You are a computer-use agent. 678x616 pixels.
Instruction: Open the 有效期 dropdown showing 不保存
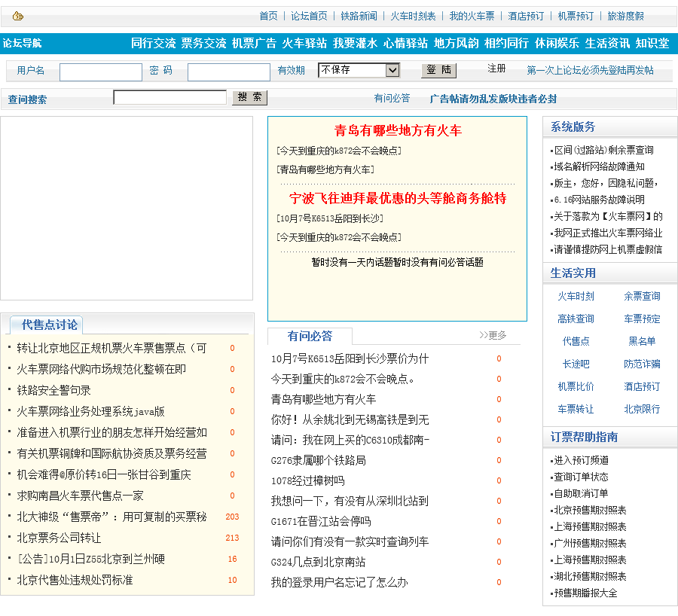[x=359, y=70]
